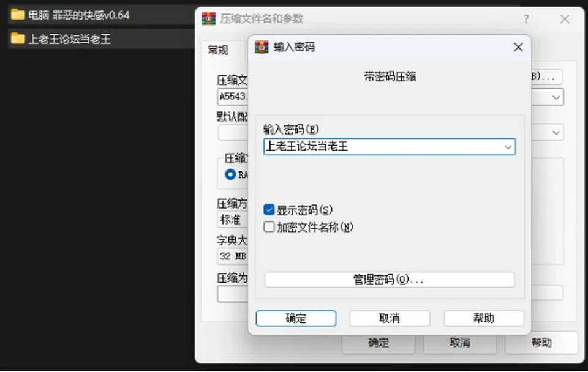
Task: Click the folder icon for 电脑 罪恶的快感v0.64
Action: 18,15
